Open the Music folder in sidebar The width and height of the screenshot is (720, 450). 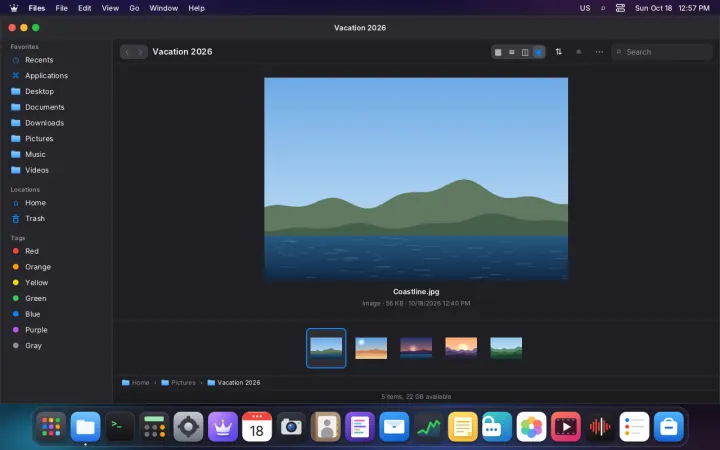(56, 154)
